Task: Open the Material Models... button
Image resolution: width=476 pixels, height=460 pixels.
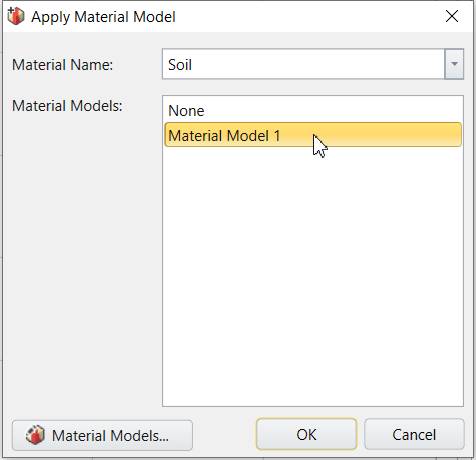Action: pyautogui.click(x=102, y=435)
